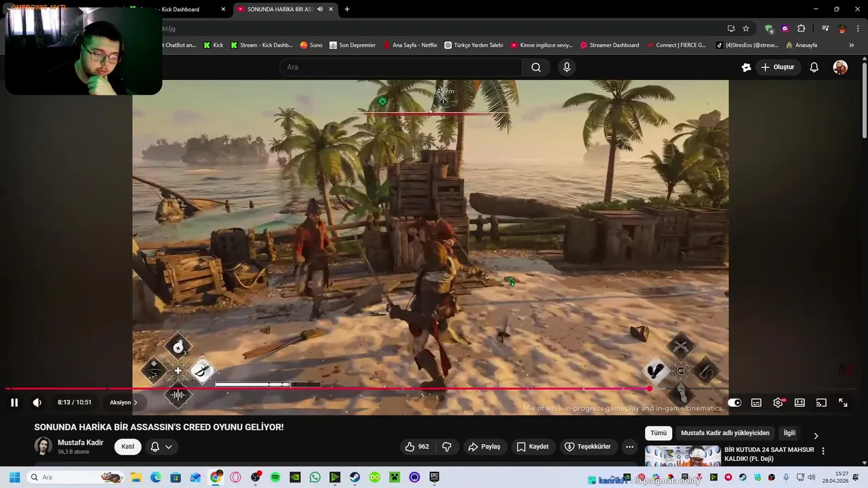Open Anasayfa bookmark
The width and height of the screenshot is (868, 488).
click(x=801, y=45)
